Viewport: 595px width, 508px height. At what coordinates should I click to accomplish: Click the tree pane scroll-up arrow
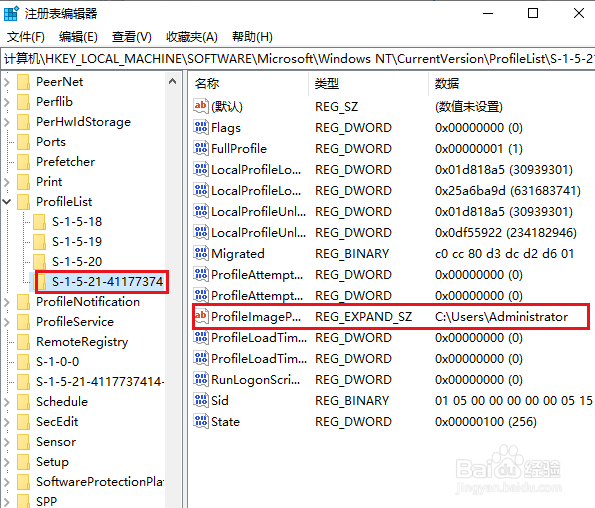point(173,81)
